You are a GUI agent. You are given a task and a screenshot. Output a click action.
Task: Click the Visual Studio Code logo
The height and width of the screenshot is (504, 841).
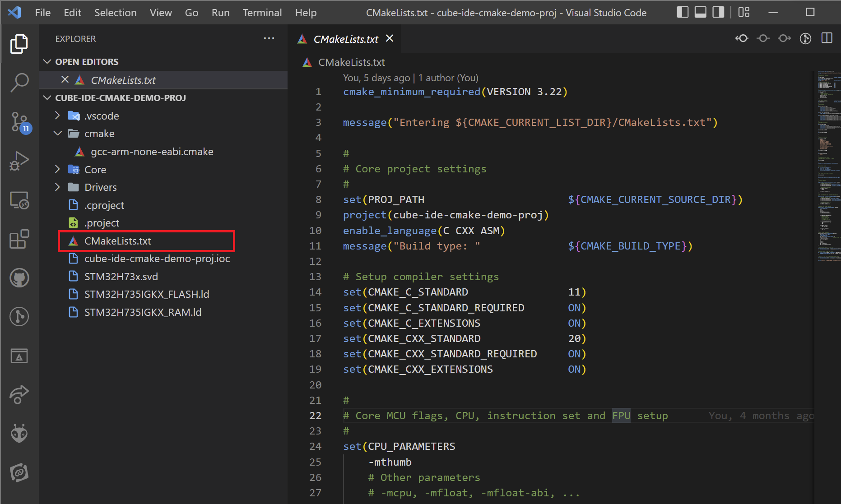(x=14, y=12)
